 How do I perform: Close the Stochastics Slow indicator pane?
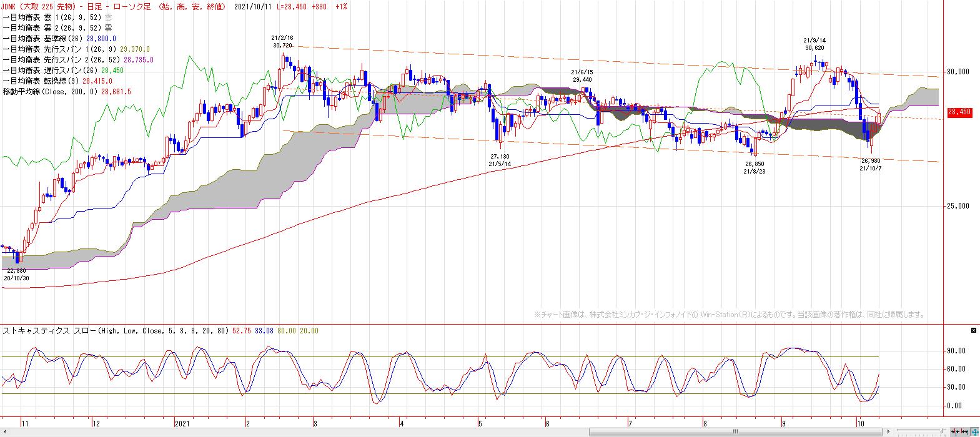[x=973, y=329]
